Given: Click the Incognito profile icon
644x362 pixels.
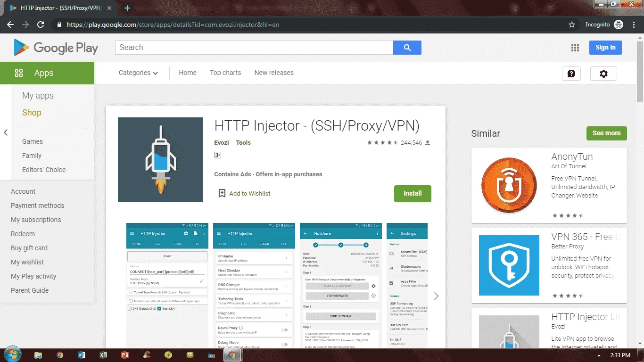Looking at the screenshot, I should pos(619,25).
